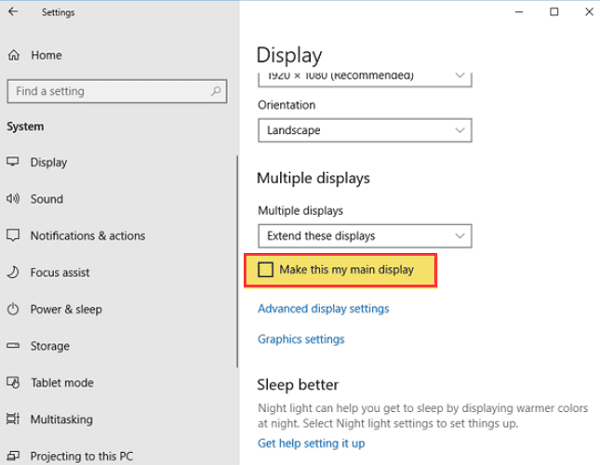The height and width of the screenshot is (465, 600).
Task: Open Focus assist settings
Action: point(60,272)
